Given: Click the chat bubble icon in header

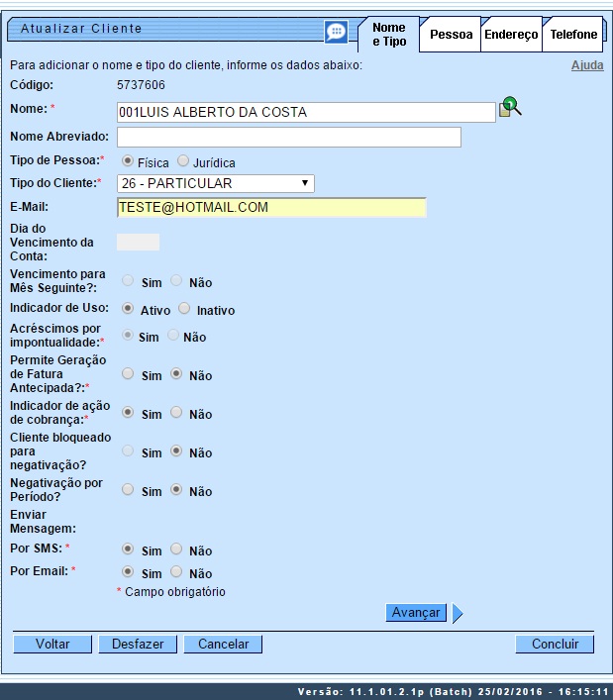Looking at the screenshot, I should click(337, 32).
